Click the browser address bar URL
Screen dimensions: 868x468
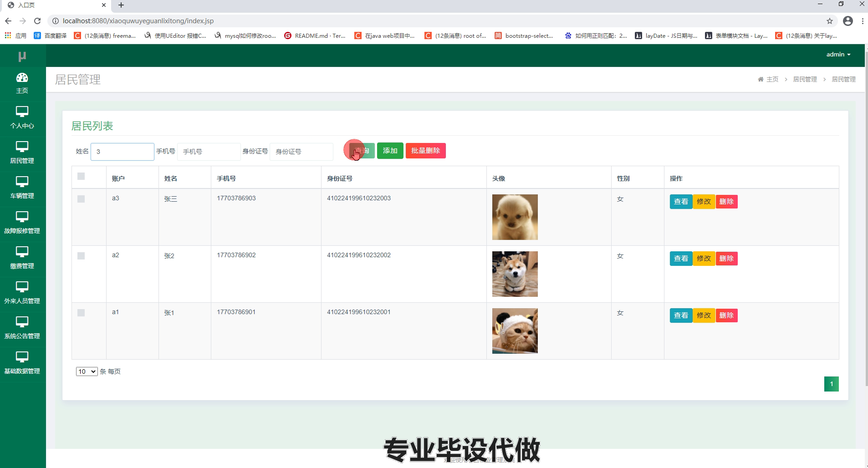138,21
